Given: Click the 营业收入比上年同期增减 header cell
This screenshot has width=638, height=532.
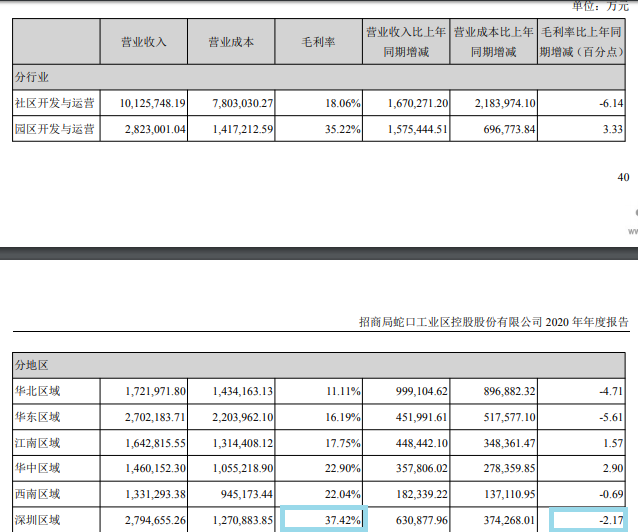Looking at the screenshot, I should tap(406, 42).
